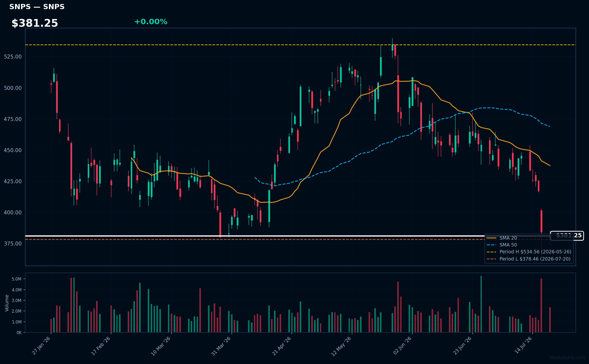589x364 pixels.
Task: Click the 2.0M volume axis label
Action: 17,311
